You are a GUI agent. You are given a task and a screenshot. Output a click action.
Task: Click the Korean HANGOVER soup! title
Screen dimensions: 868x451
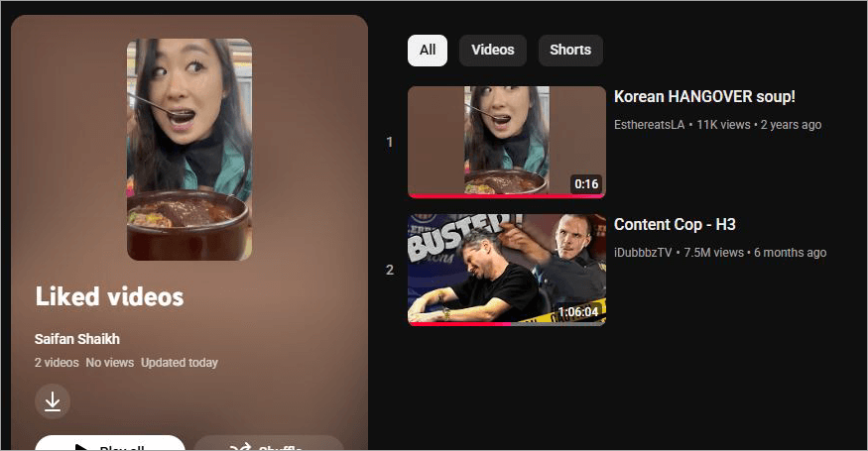click(704, 97)
